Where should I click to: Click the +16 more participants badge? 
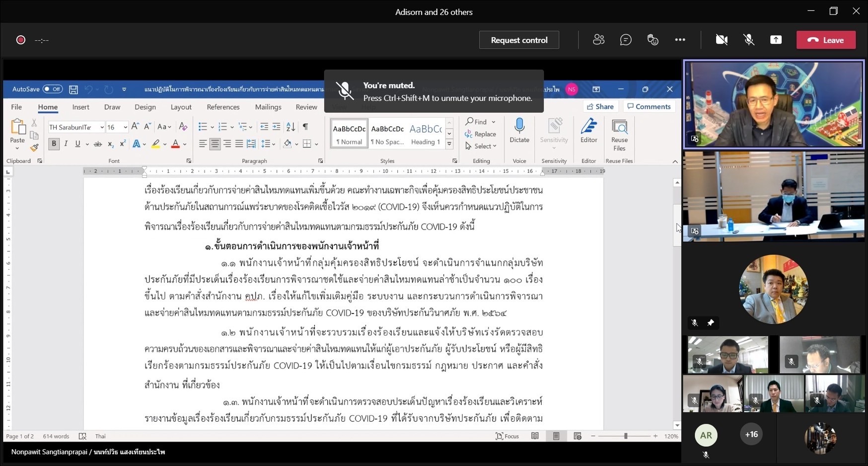[x=751, y=434]
